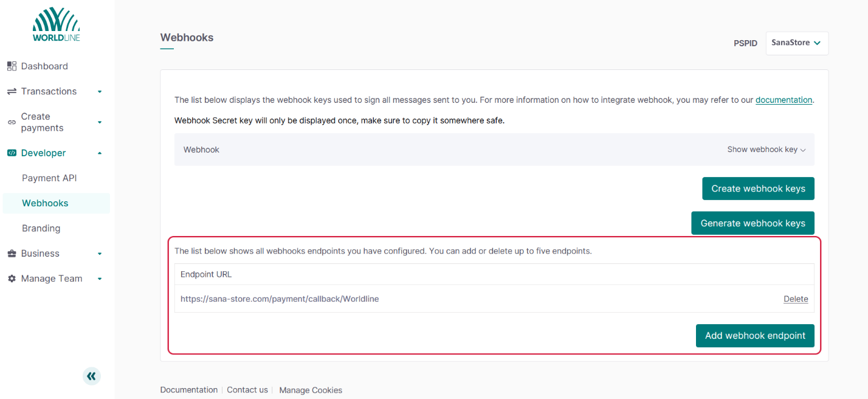Viewport: 868px width, 399px height.
Task: Expand the Manage Team submenu arrow
Action: click(100, 279)
